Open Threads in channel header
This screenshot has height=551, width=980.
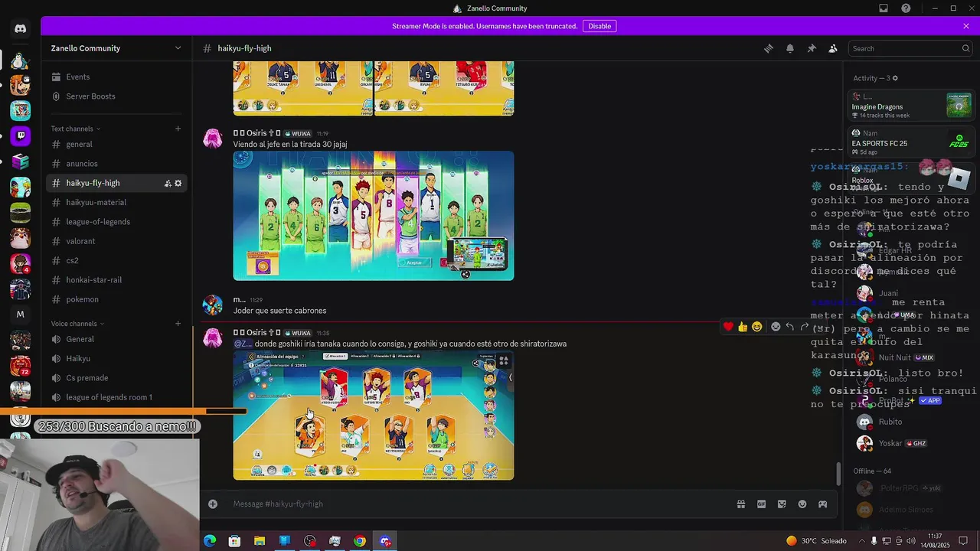tap(769, 48)
